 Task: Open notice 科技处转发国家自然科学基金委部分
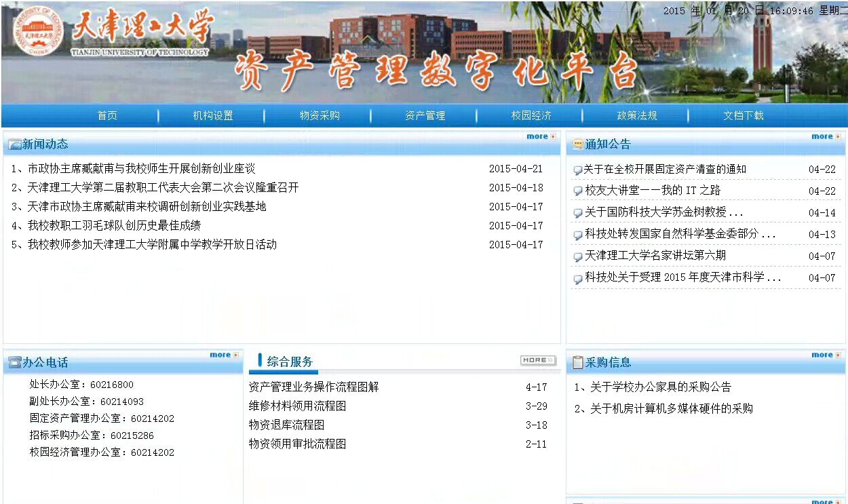pos(680,234)
